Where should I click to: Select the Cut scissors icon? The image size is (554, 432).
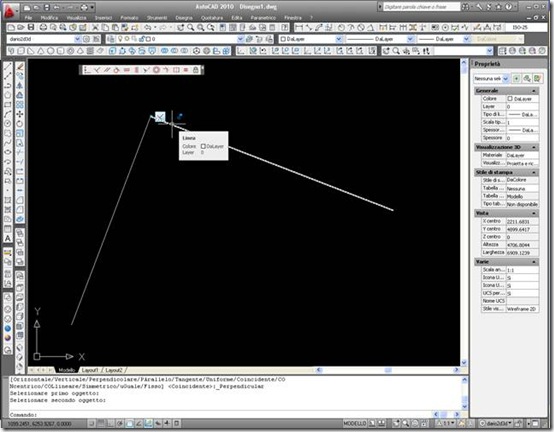pos(95,27)
